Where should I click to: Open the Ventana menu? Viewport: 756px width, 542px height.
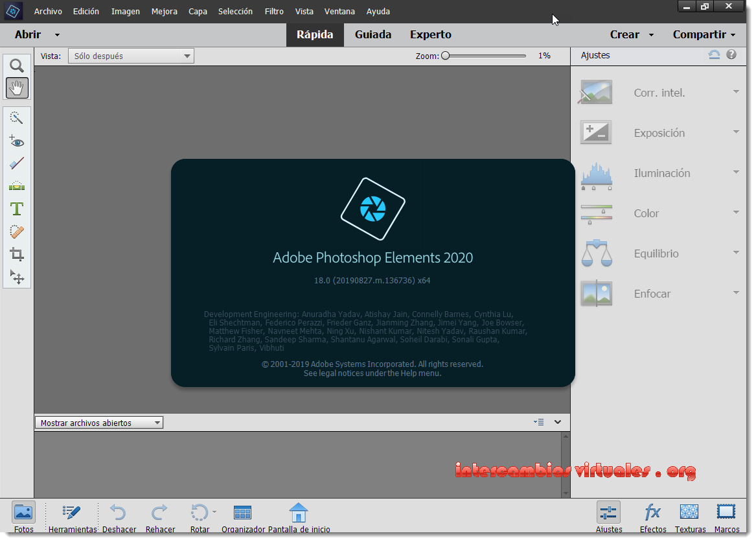(x=339, y=11)
